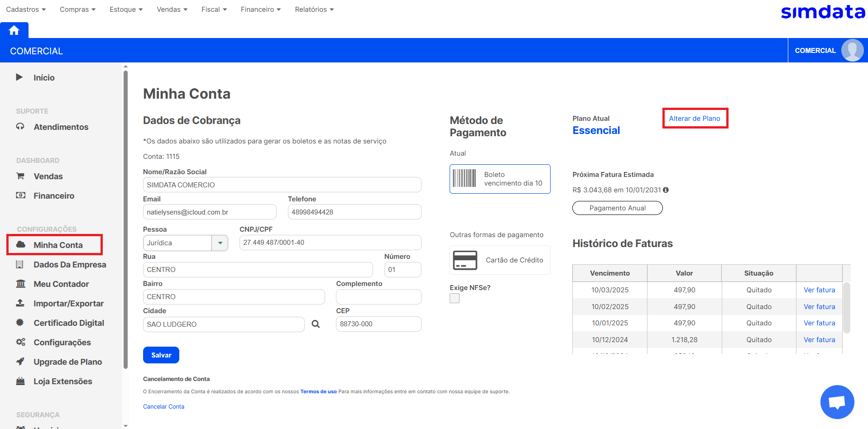This screenshot has height=429, width=868.
Task: Click the home icon tab
Action: [14, 30]
